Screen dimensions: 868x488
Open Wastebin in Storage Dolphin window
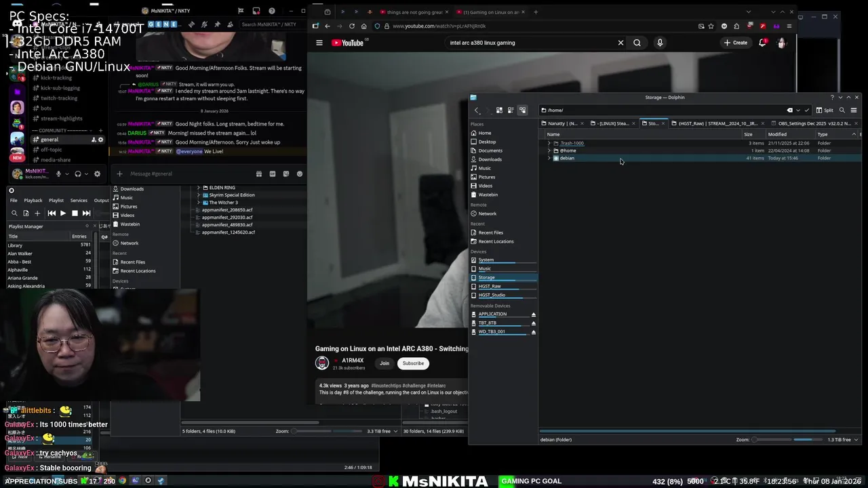[488, 195]
